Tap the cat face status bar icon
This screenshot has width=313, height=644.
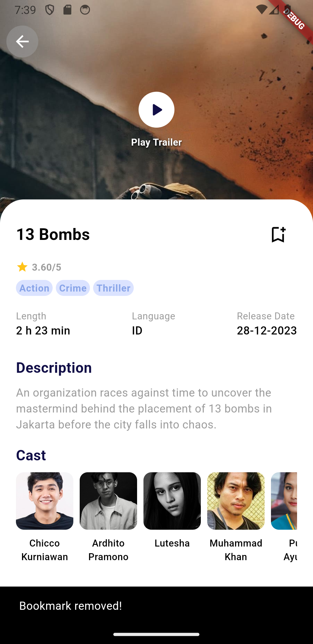[x=85, y=10]
